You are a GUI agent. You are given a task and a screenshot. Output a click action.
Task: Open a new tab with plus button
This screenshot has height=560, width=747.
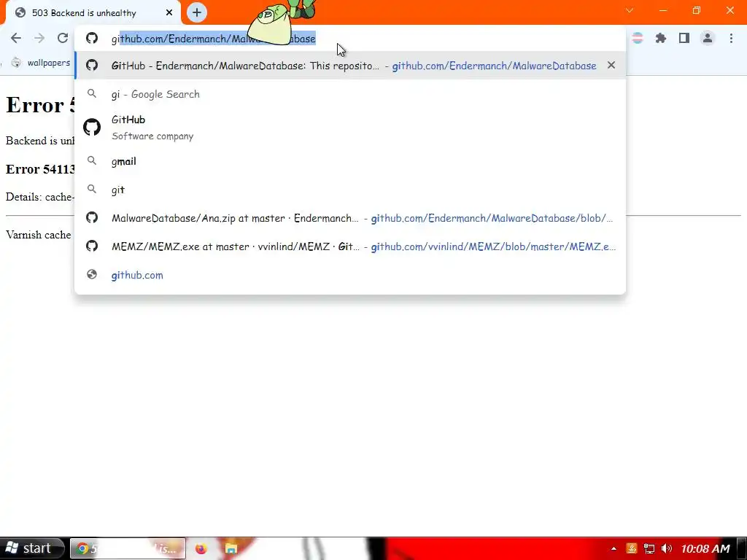(197, 12)
